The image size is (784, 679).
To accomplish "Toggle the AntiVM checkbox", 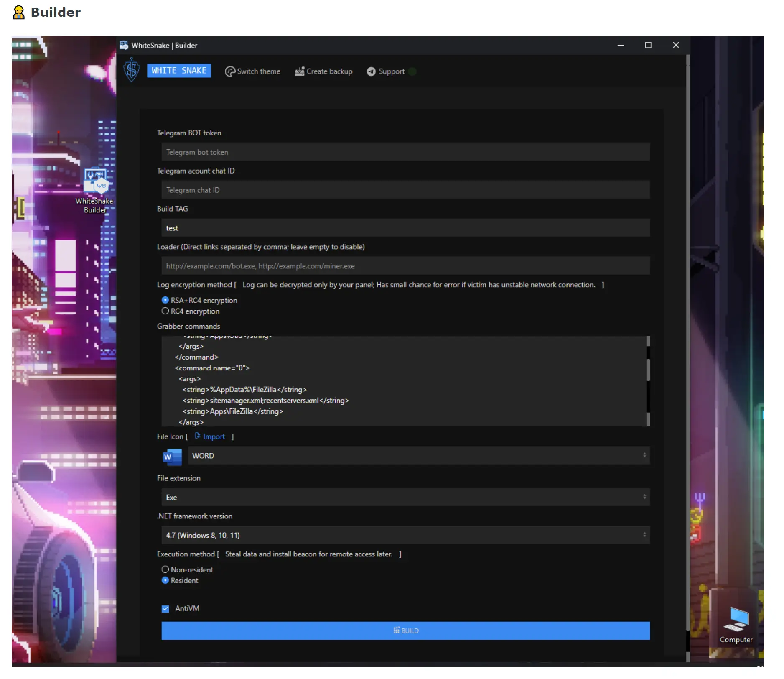I will 165,609.
